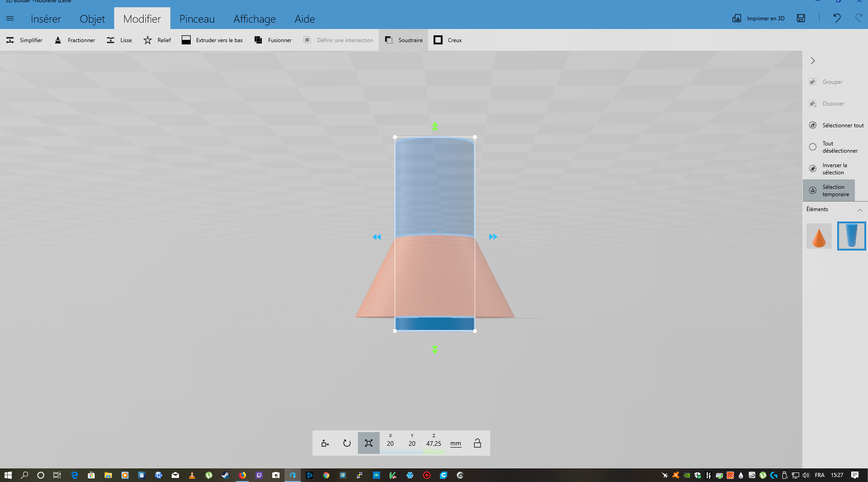Open the Pinceau tab
This screenshot has width=868, height=482.
pyautogui.click(x=197, y=19)
